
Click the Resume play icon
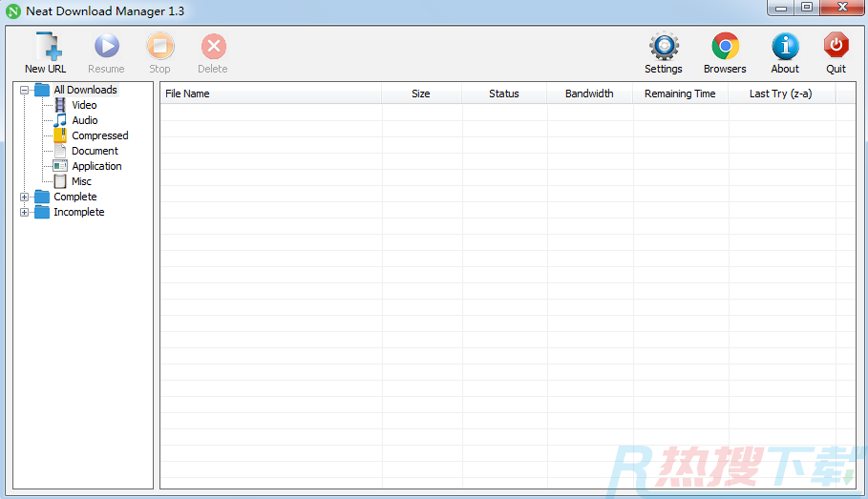click(x=106, y=46)
